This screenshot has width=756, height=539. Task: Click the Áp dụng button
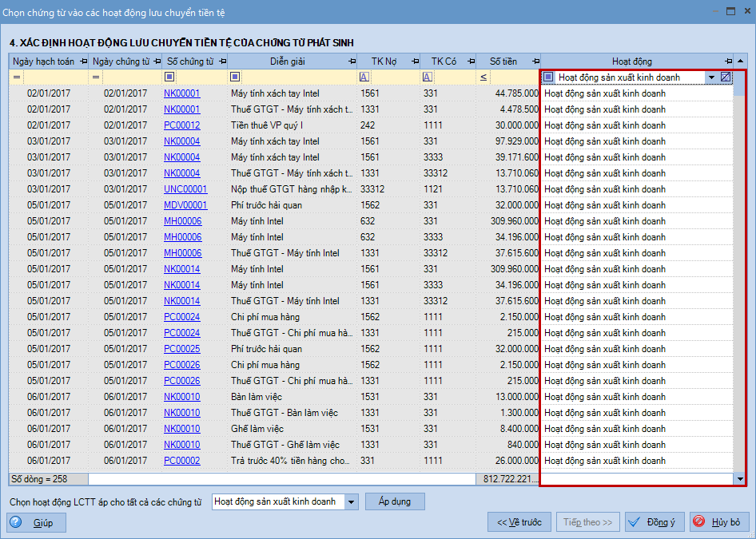pyautogui.click(x=395, y=501)
